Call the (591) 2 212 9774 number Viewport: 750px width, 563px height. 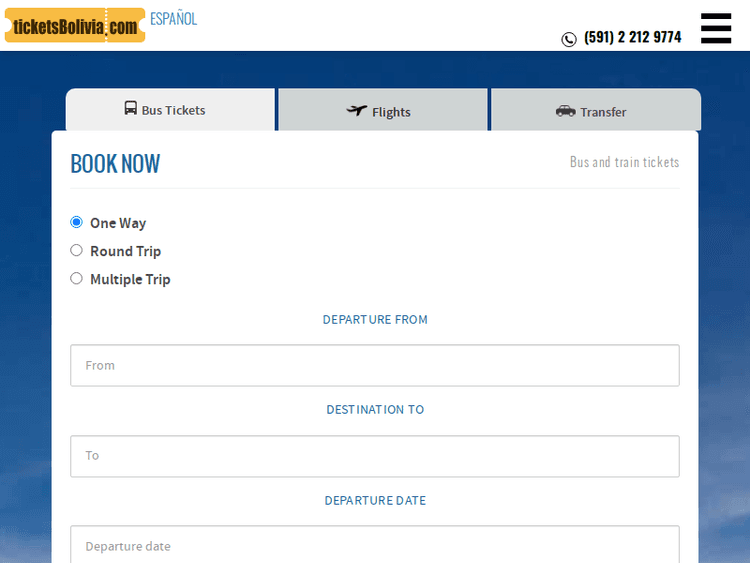pos(632,37)
